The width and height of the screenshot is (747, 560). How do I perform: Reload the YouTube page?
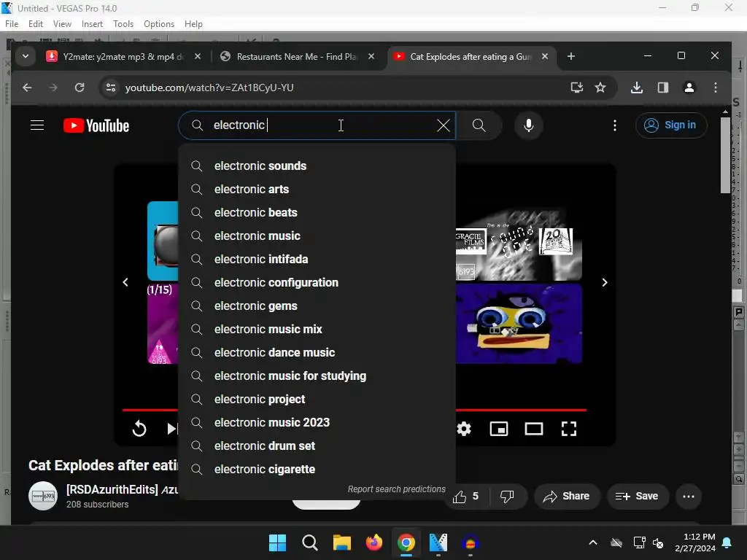click(x=80, y=87)
